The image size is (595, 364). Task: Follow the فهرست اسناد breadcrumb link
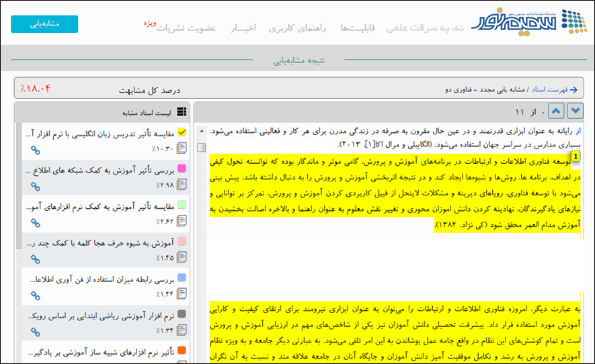pos(549,89)
